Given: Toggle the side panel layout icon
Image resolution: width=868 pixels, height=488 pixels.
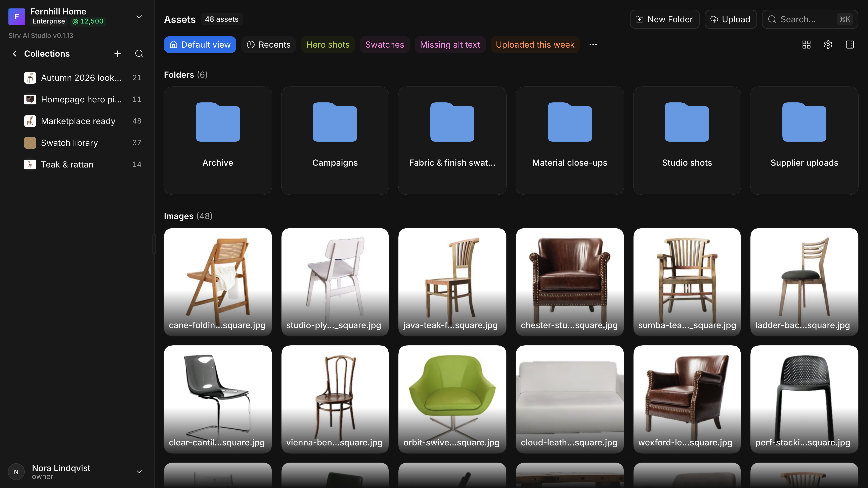Looking at the screenshot, I should 850,44.
